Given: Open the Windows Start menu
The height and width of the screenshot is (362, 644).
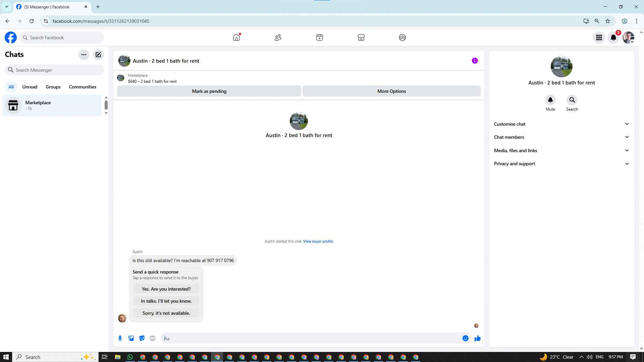Looking at the screenshot, I should click(x=6, y=357).
